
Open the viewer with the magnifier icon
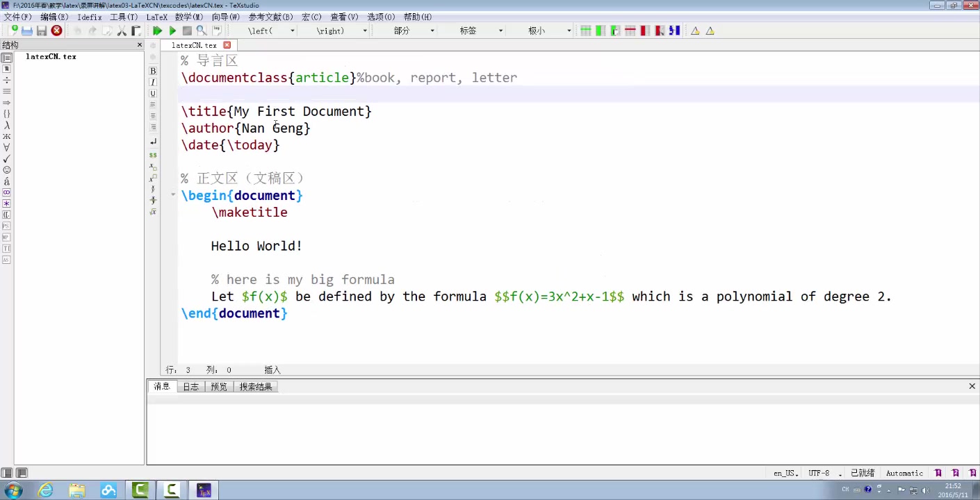click(202, 31)
